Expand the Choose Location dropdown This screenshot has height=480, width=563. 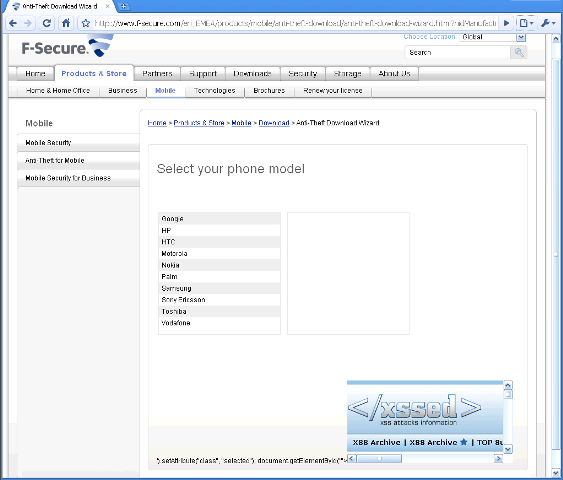coord(521,37)
